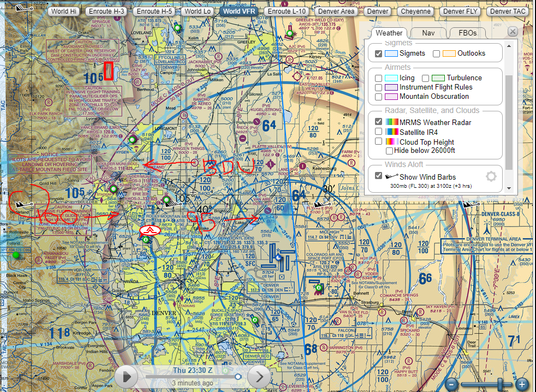Check Hide below 26000ft option
The width and height of the screenshot is (536, 392).
pyautogui.click(x=389, y=151)
